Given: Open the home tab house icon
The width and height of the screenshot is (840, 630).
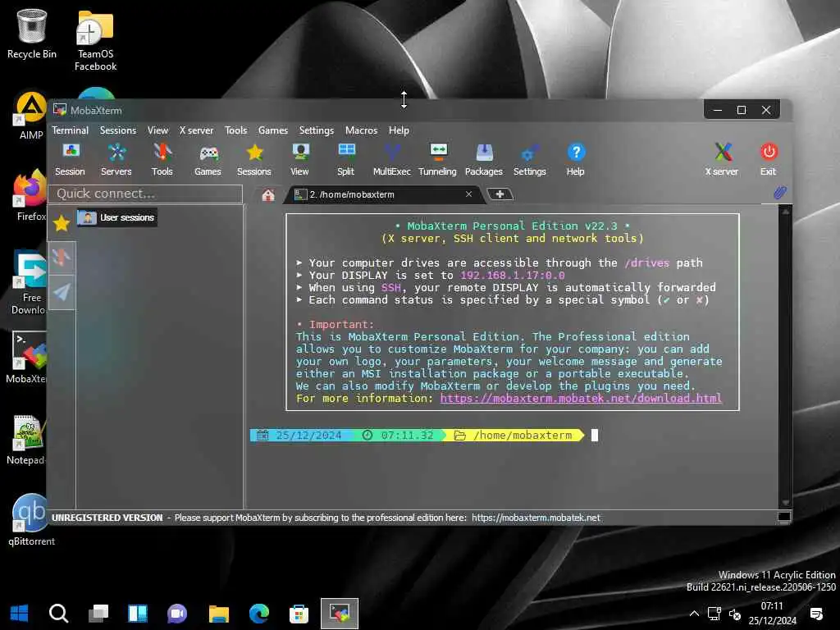Looking at the screenshot, I should click(268, 195).
